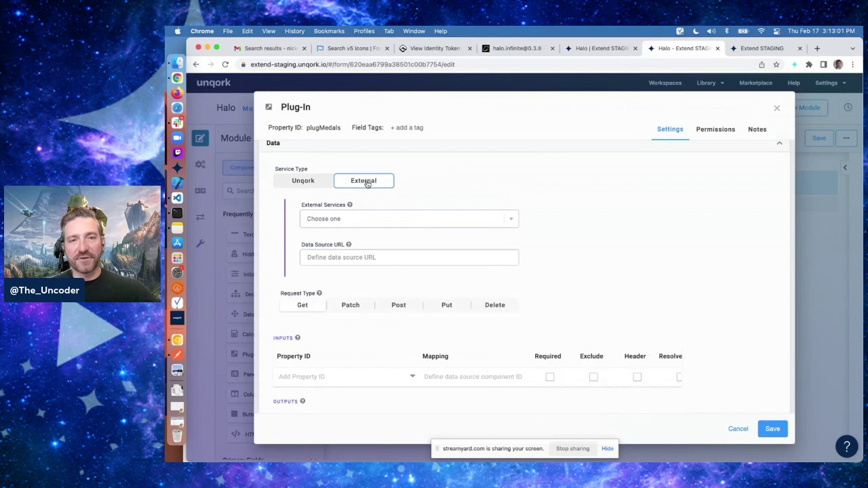Open the wrench icon in Unqork sidebar
Viewport: 868px width, 488px height.
(200, 243)
